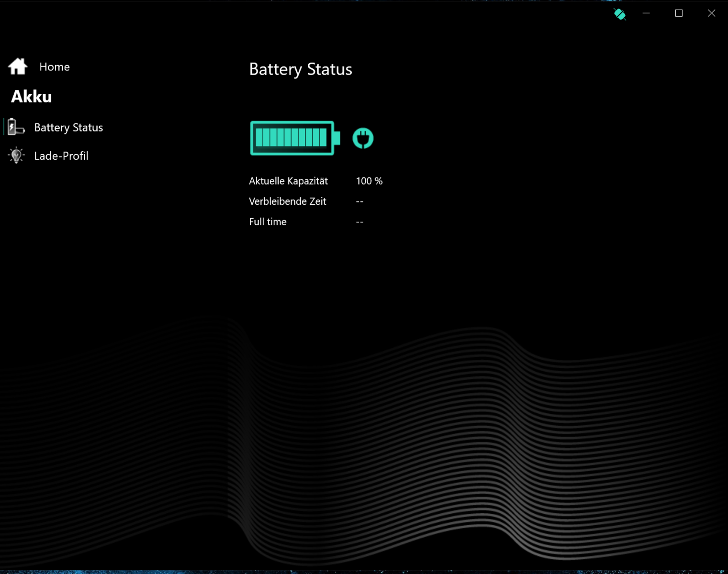This screenshot has height=574, width=728.
Task: Click the Full time label
Action: pos(268,222)
